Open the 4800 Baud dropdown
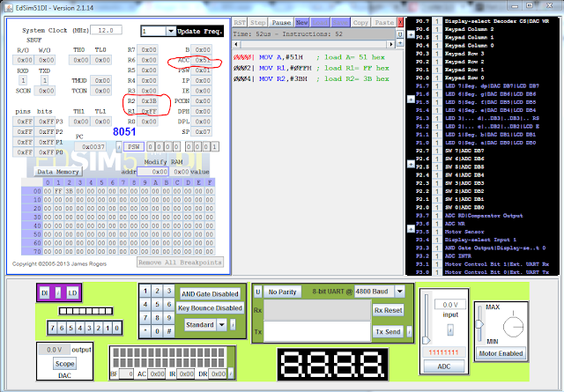The width and height of the screenshot is (564, 392). (x=400, y=292)
